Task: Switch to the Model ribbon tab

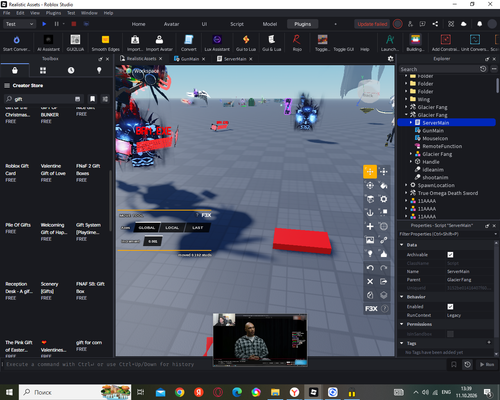Action: pyautogui.click(x=270, y=24)
